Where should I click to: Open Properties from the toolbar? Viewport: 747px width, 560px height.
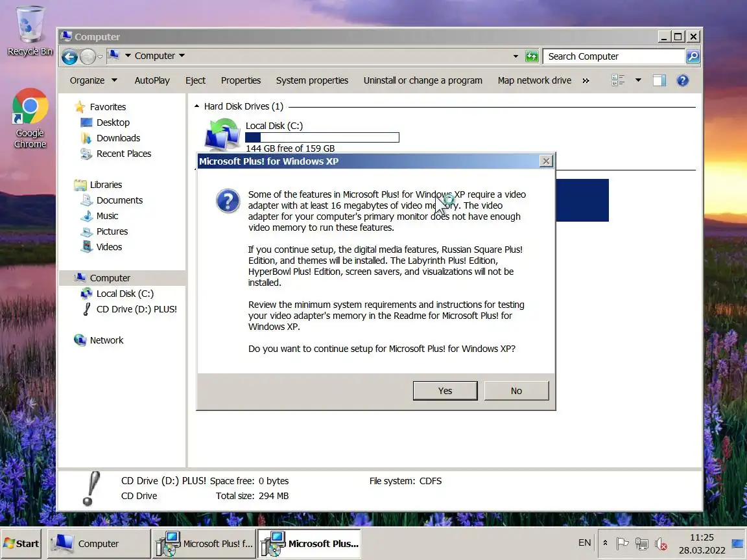coord(241,80)
